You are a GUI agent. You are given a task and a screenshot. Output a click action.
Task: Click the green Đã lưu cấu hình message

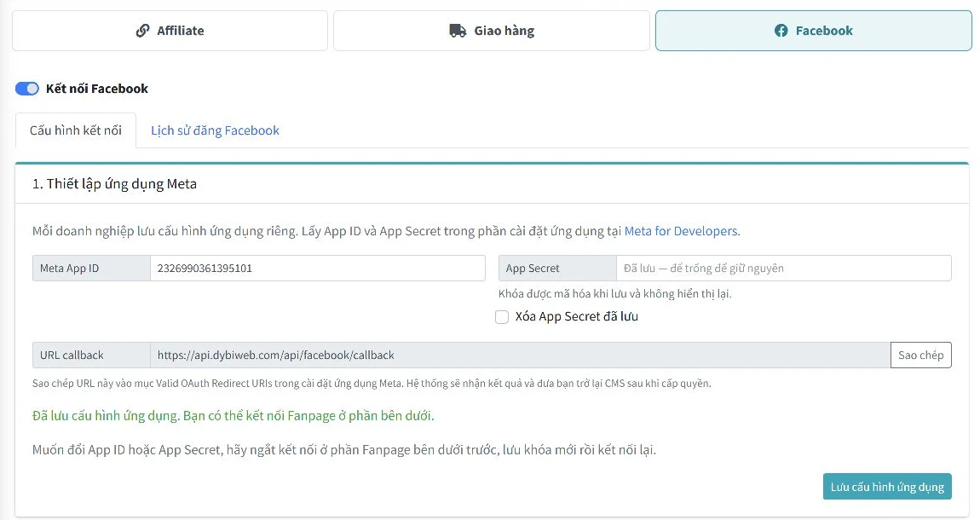(233, 416)
